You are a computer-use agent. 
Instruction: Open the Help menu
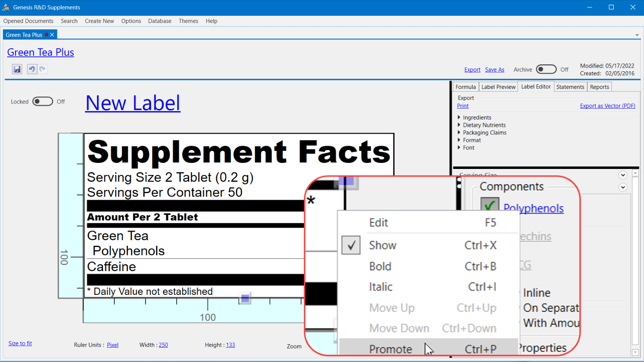click(x=211, y=21)
